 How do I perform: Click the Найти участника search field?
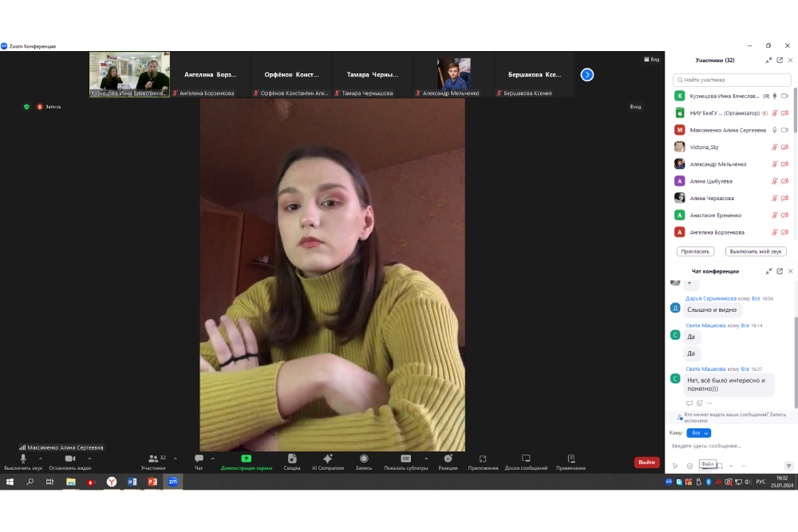[732, 80]
